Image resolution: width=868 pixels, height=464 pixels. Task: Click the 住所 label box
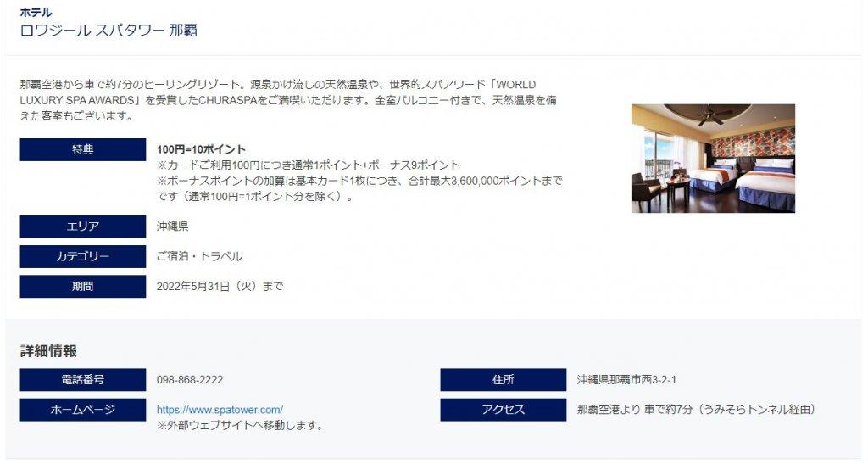(504, 380)
